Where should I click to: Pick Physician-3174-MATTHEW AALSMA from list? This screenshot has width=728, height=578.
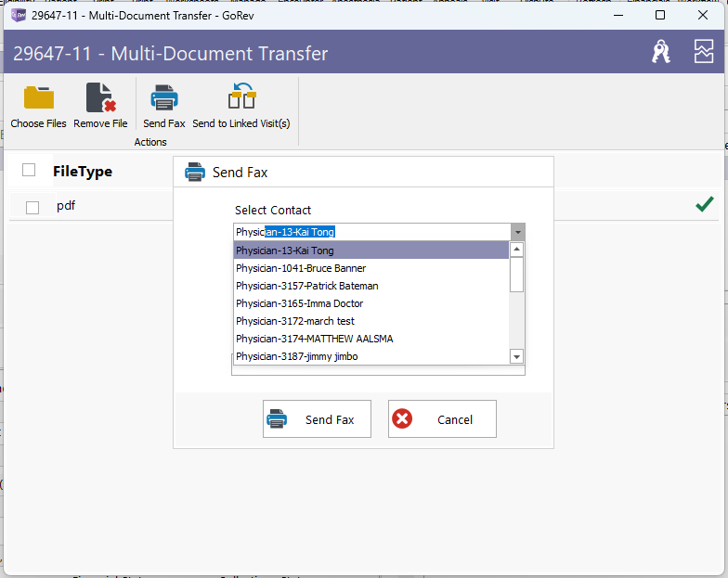(314, 339)
